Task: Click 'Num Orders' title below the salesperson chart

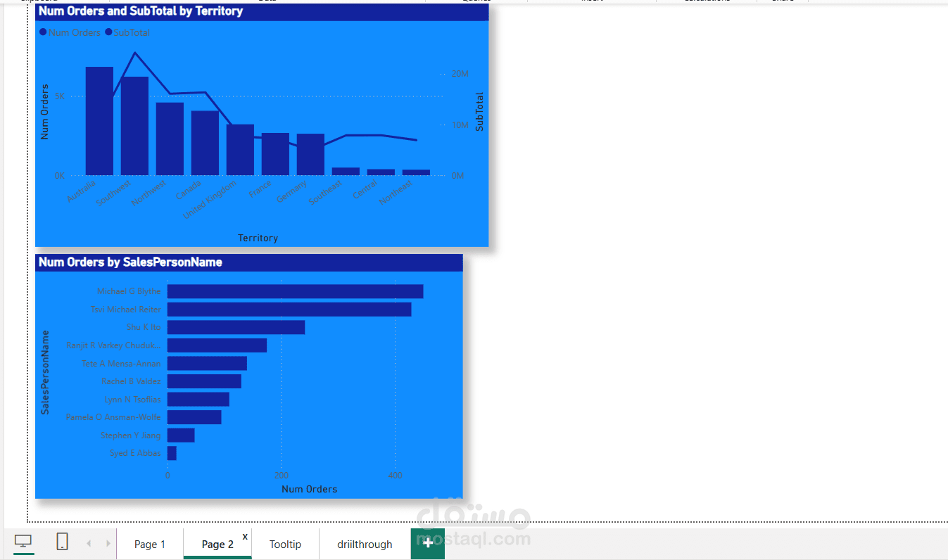Action: [x=310, y=489]
